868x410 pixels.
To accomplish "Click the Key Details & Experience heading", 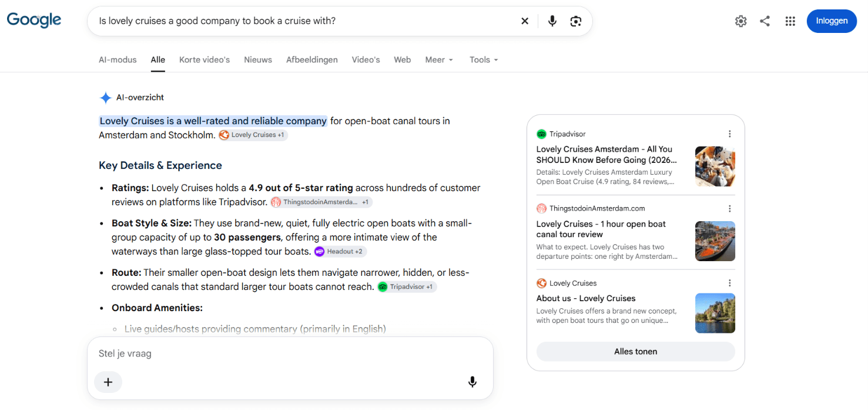I will 160,165.
